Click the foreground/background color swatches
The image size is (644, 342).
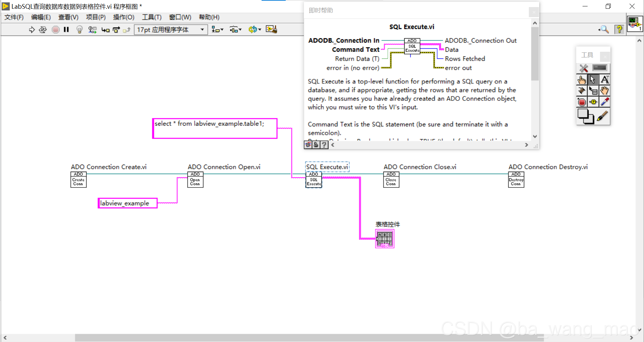click(x=586, y=116)
